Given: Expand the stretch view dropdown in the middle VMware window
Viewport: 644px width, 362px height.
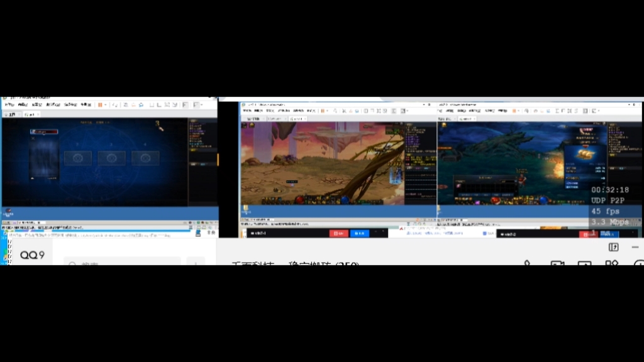Looking at the screenshot, I should 408,111.
